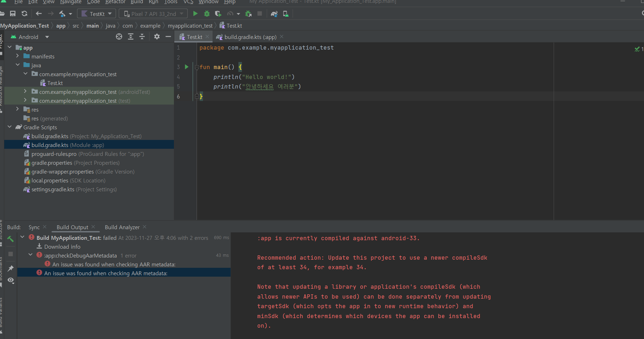Select gradle-wrapper.properties file
644x339 pixels.
(79, 171)
